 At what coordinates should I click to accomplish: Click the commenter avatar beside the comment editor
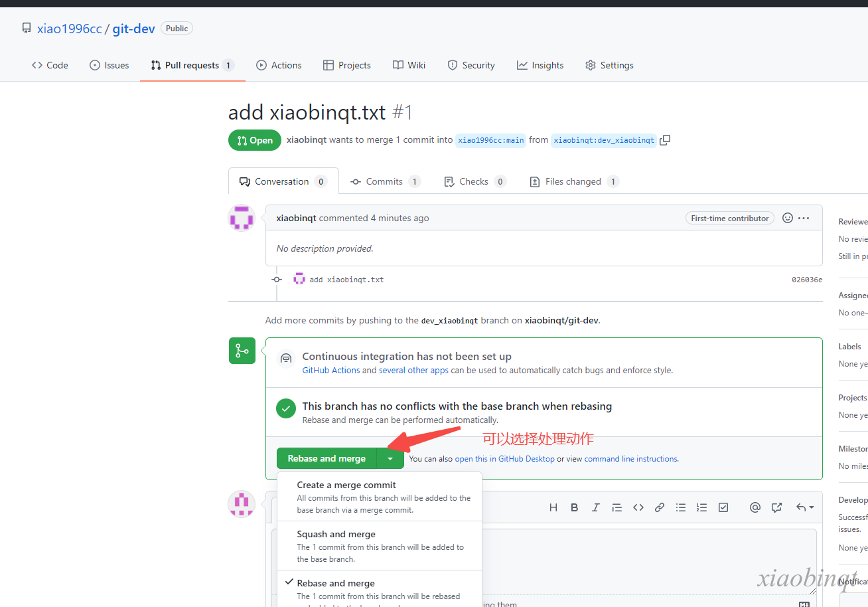click(x=242, y=504)
